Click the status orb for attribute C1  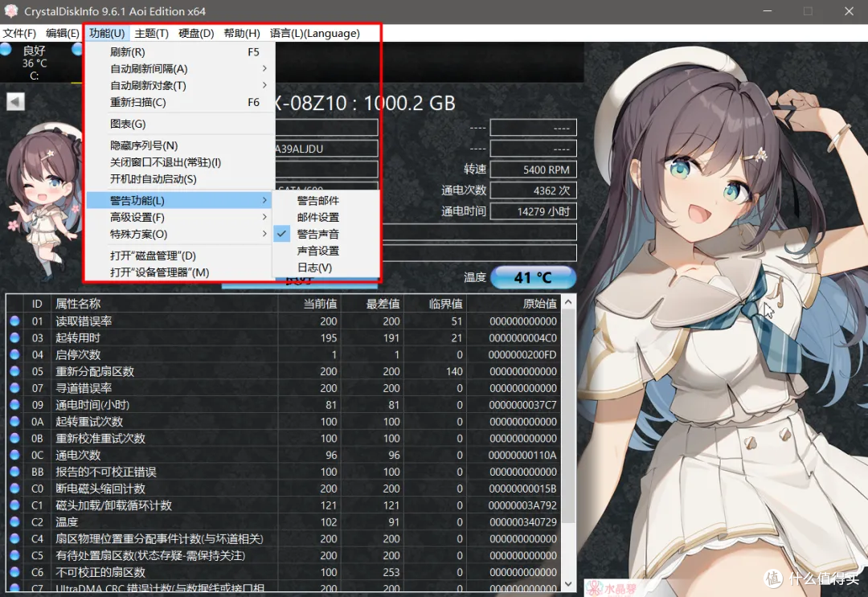pyautogui.click(x=15, y=505)
